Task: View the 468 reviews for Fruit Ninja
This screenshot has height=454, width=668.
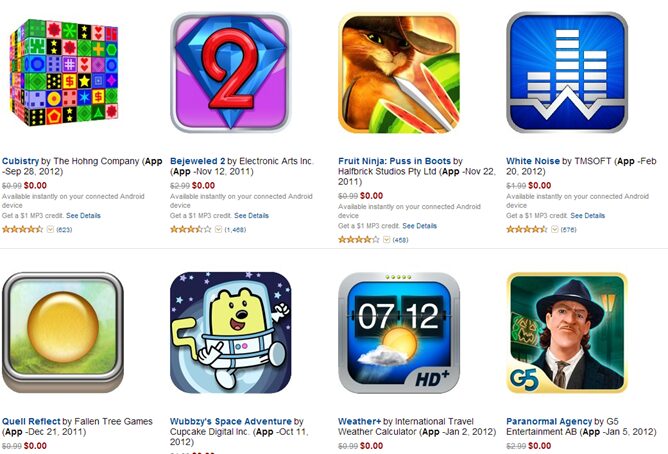Action: click(400, 240)
